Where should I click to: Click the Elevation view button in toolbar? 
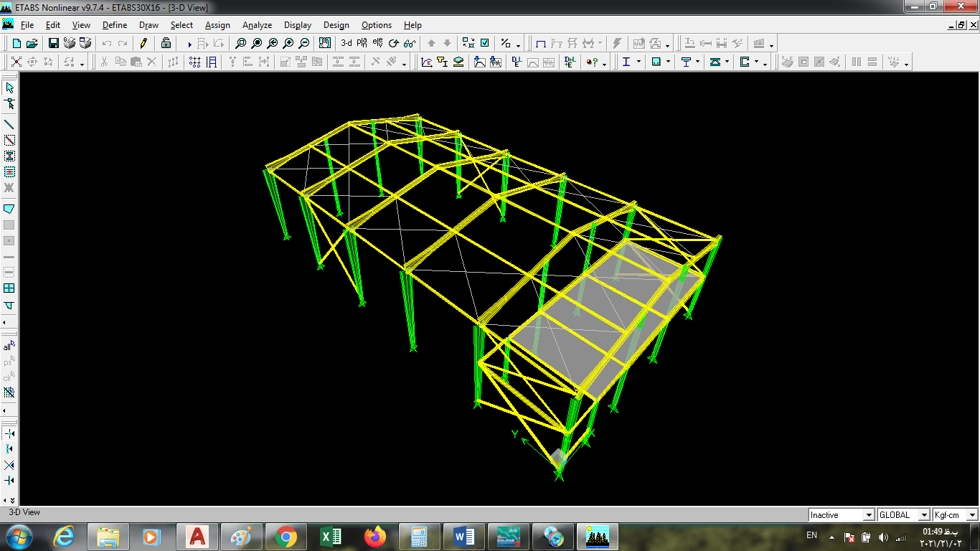(377, 43)
